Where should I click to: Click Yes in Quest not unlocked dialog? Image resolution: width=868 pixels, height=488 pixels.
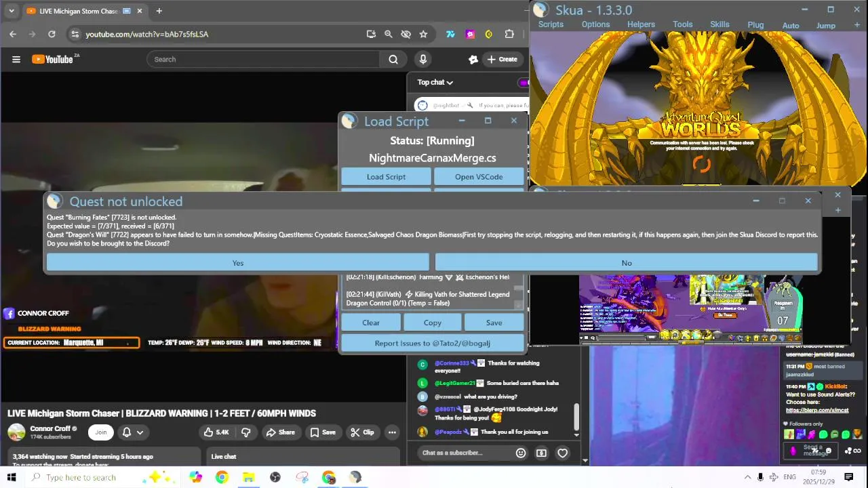click(x=238, y=263)
